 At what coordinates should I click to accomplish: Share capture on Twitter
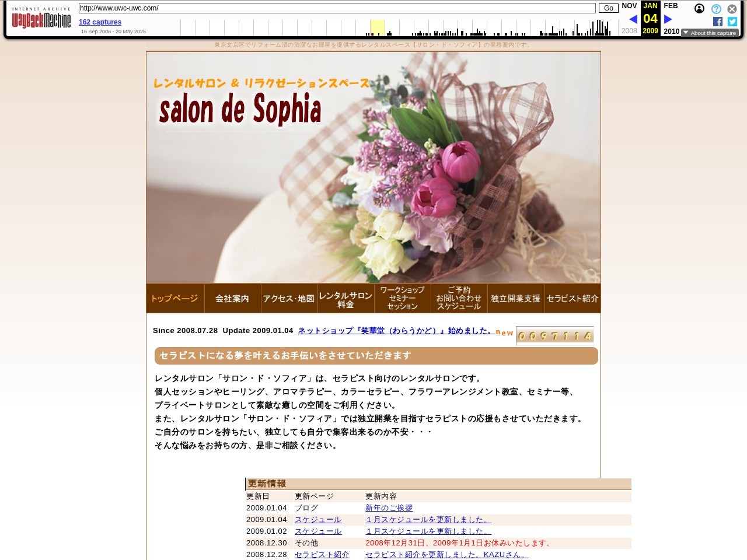(732, 22)
